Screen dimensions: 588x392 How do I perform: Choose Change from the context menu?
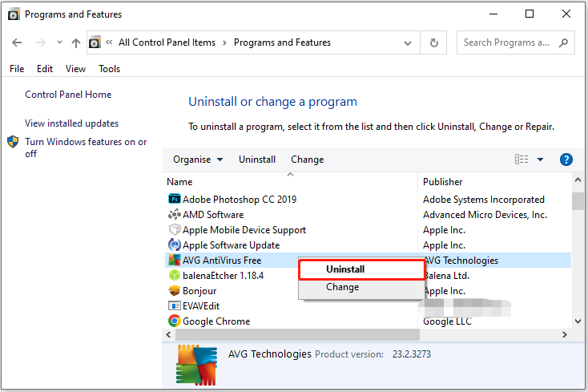362,287
